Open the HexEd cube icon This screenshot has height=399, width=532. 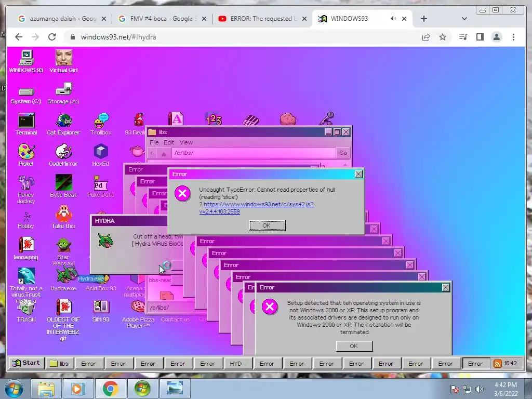click(101, 155)
